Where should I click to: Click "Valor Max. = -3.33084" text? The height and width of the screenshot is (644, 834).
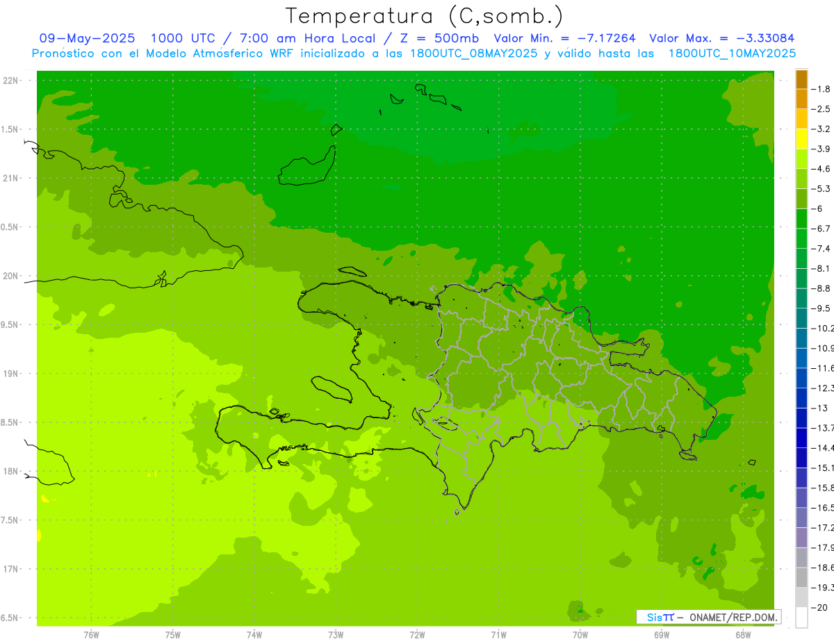point(721,38)
